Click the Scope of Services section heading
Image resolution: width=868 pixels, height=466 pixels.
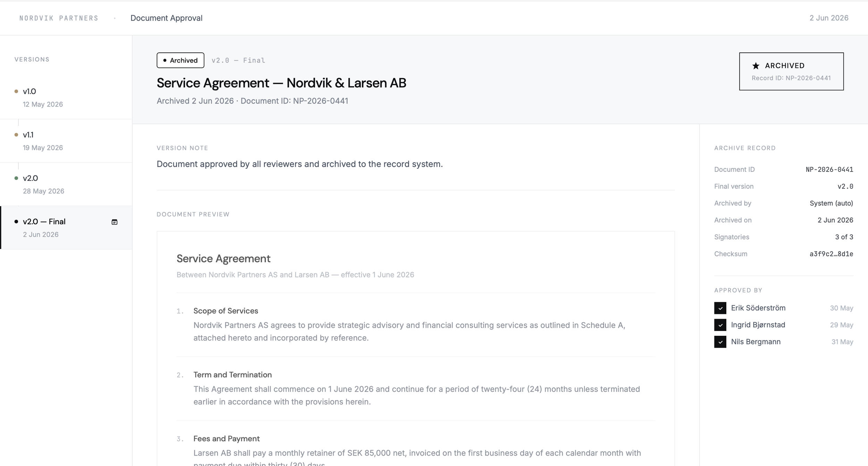pyautogui.click(x=226, y=311)
